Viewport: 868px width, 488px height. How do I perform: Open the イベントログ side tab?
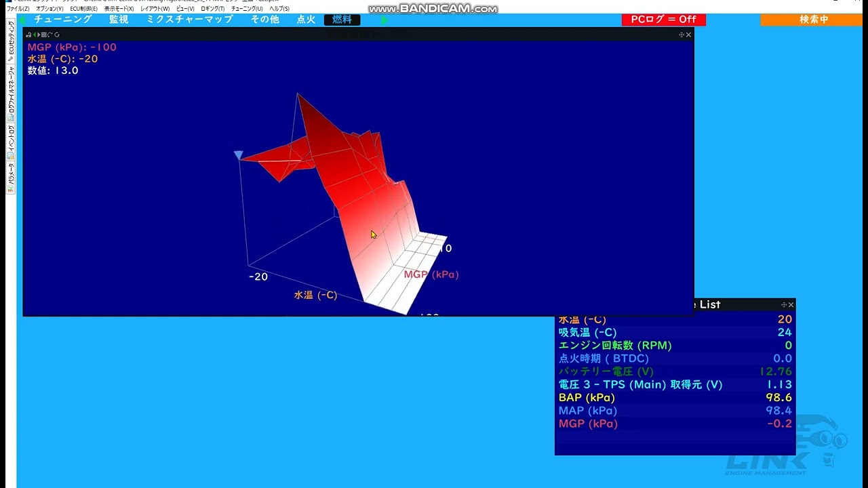[11, 141]
